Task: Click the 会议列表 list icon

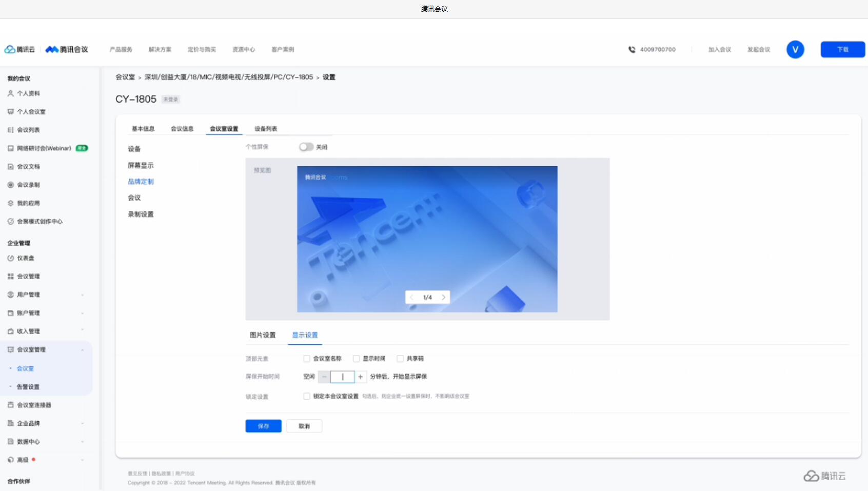Action: click(x=10, y=130)
